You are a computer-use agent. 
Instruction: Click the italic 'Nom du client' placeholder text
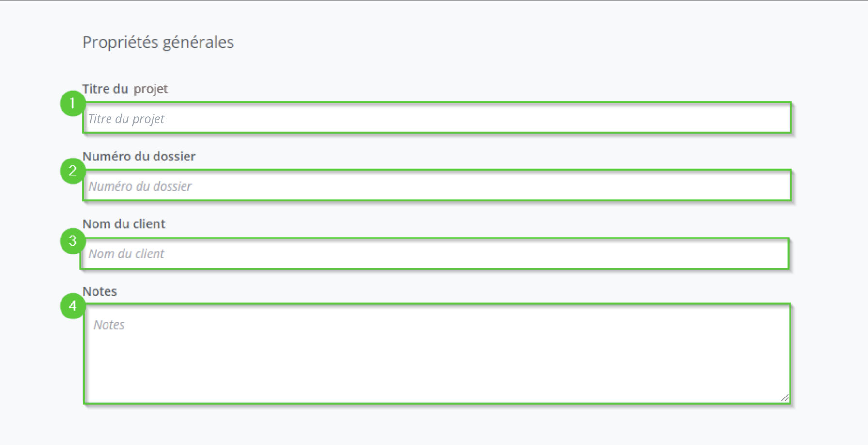tap(126, 254)
